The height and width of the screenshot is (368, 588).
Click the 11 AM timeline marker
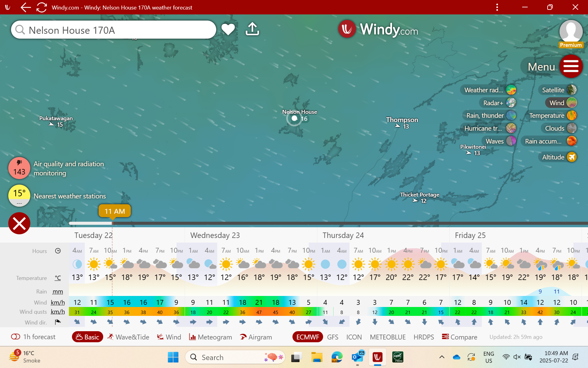tap(115, 211)
